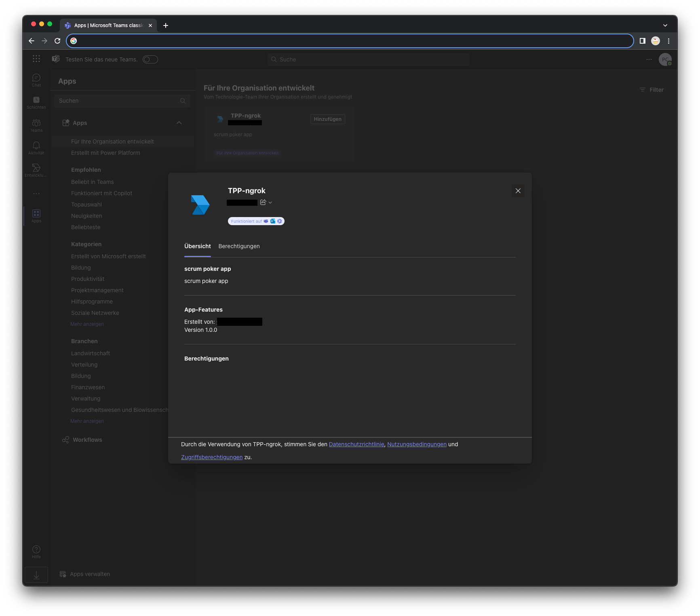Image resolution: width=700 pixels, height=616 pixels.
Task: Toggle the new Teams switch
Action: click(150, 59)
